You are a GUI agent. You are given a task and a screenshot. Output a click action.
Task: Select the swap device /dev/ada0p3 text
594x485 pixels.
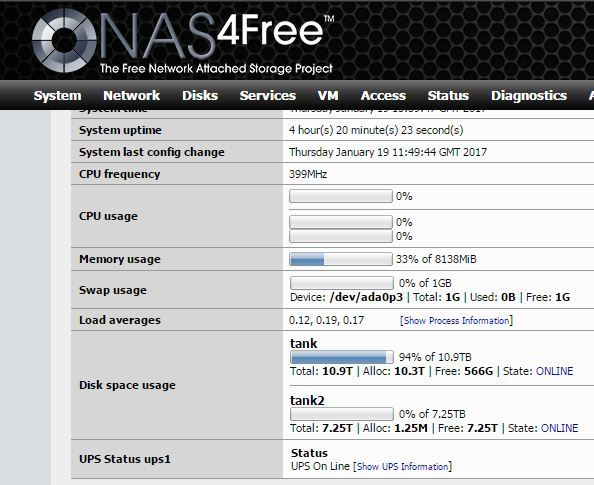click(x=366, y=297)
